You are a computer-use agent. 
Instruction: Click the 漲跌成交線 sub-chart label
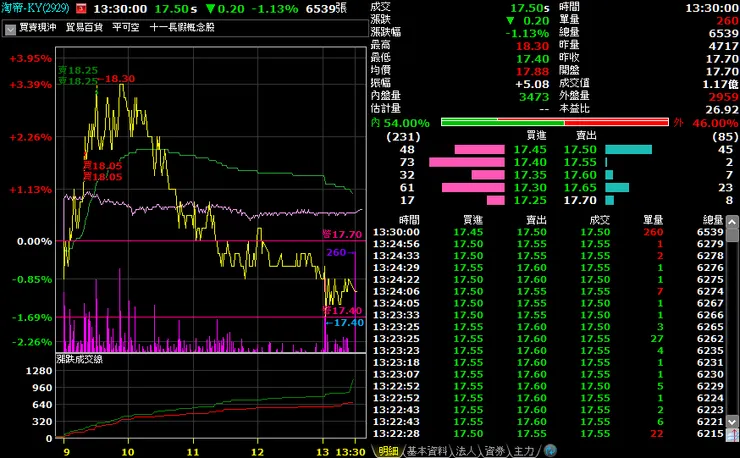point(80,359)
